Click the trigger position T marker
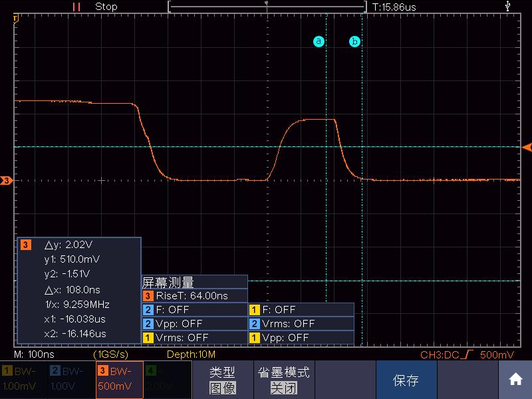532x399 pixels. (15, 19)
